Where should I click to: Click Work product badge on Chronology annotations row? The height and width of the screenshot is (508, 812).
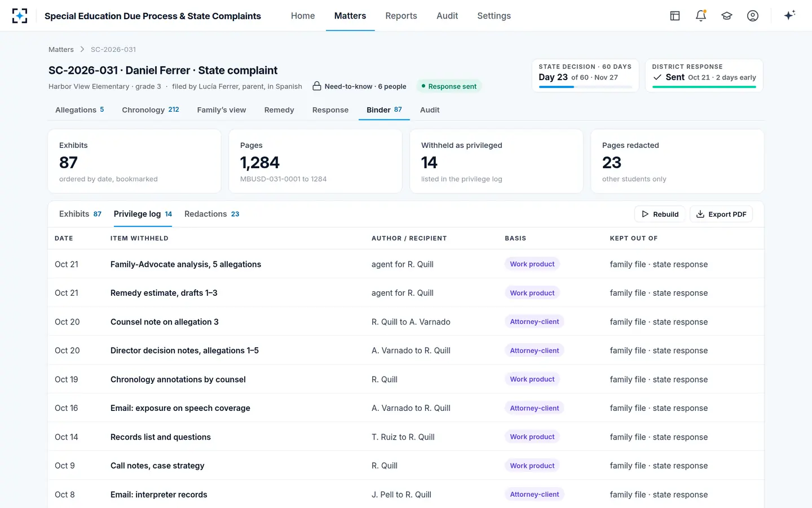coord(532,379)
